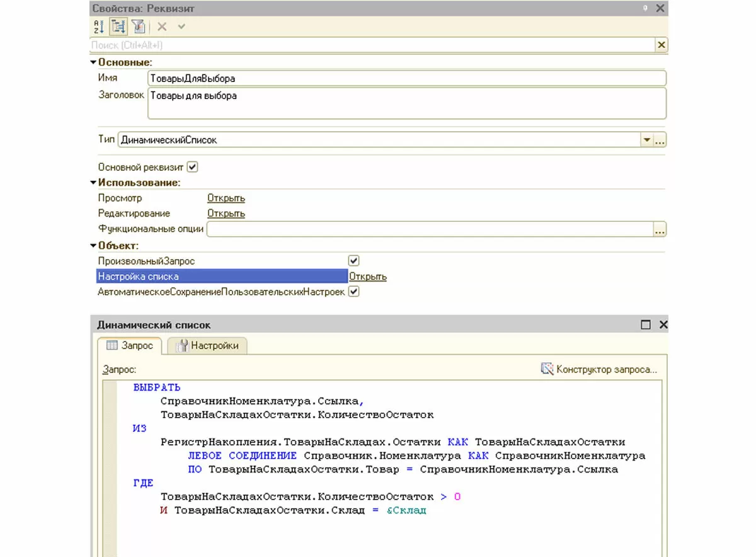756x557 pixels.
Task: Click the group-by-categories toolbar icon
Action: click(x=118, y=26)
